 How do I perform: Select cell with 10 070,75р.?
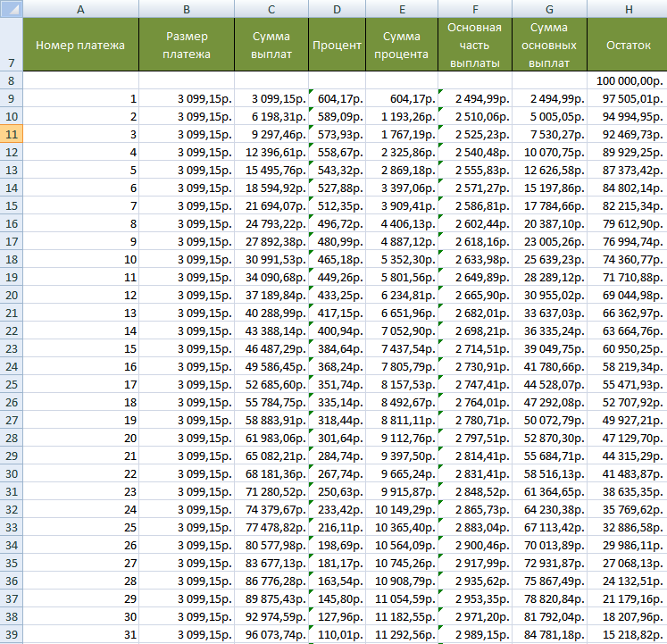point(550,152)
